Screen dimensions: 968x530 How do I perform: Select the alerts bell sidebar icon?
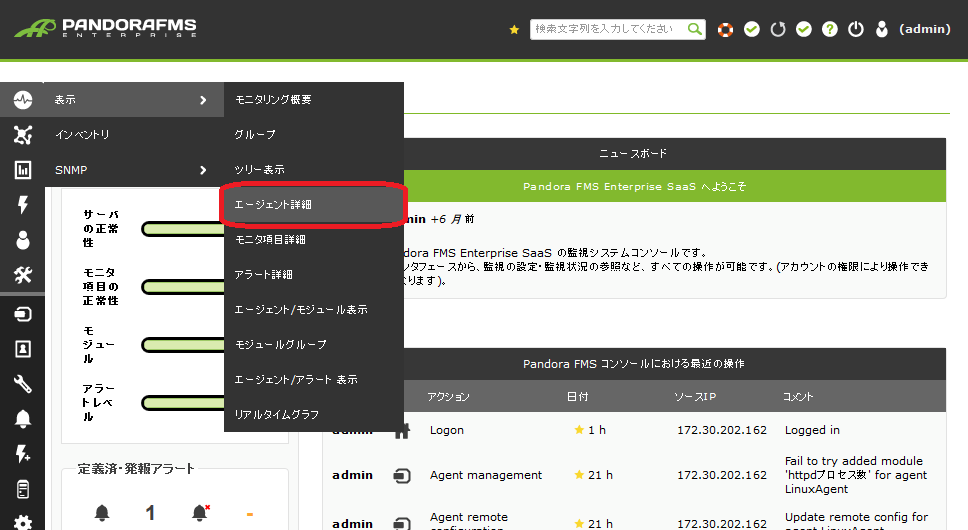point(23,419)
